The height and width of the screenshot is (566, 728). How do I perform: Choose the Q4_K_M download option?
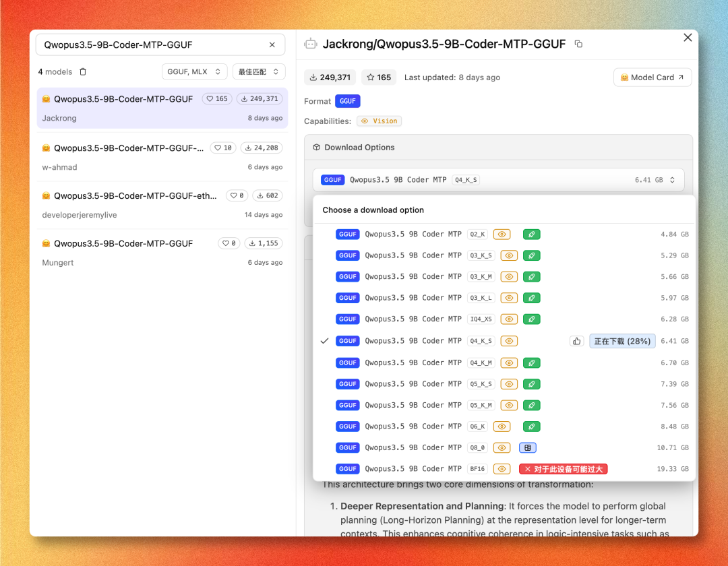[505, 363]
